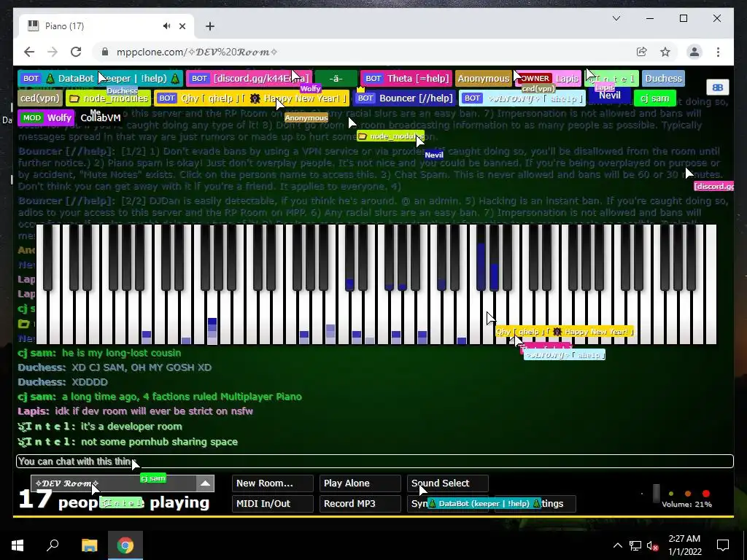Open Sound Select
Viewport: 747px width, 560px height.
pos(448,483)
